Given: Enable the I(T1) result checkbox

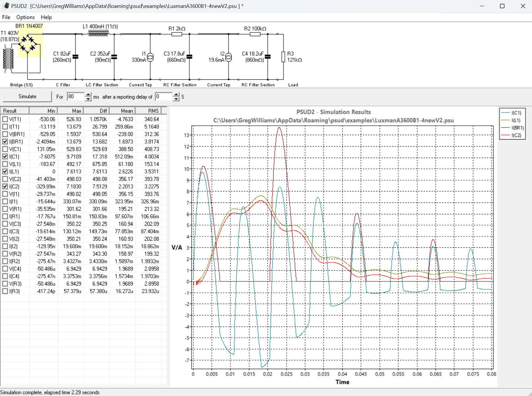Looking at the screenshot, I should tap(5, 127).
